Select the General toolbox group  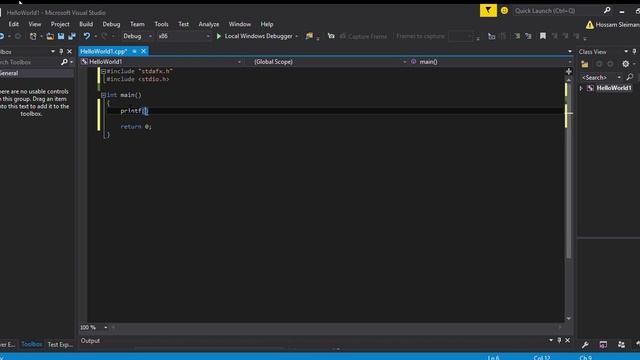tap(37, 73)
